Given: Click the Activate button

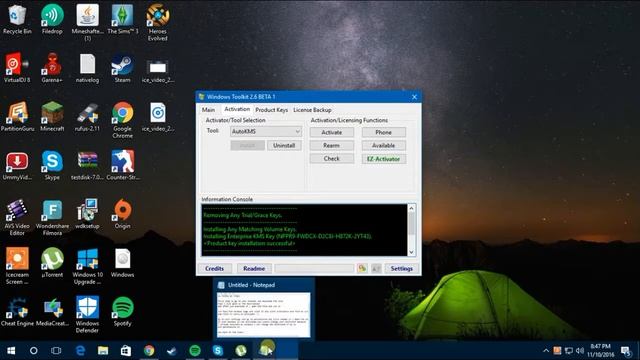Looking at the screenshot, I should point(331,132).
